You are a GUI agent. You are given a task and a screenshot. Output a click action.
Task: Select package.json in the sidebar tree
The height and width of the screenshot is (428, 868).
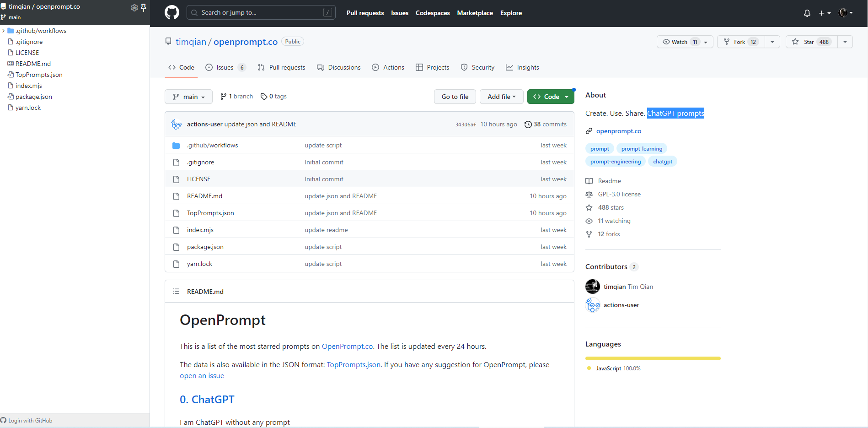coord(33,97)
